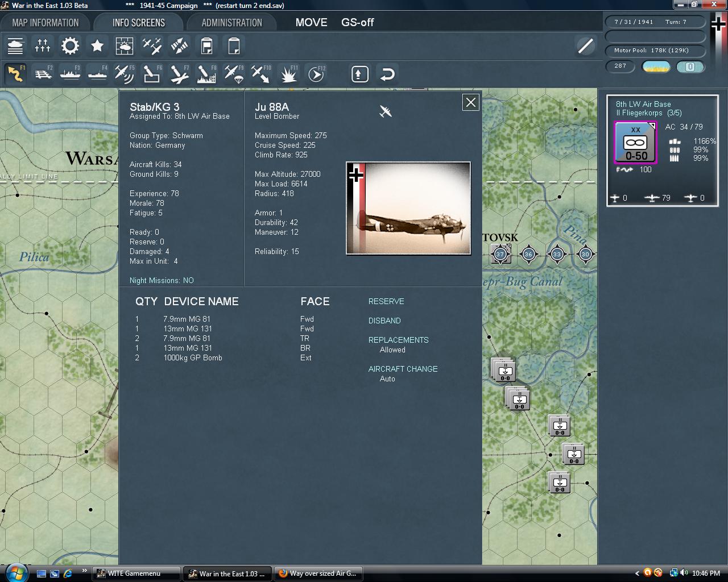Select F3 naval transport mode
728x582 pixels.
coord(70,74)
